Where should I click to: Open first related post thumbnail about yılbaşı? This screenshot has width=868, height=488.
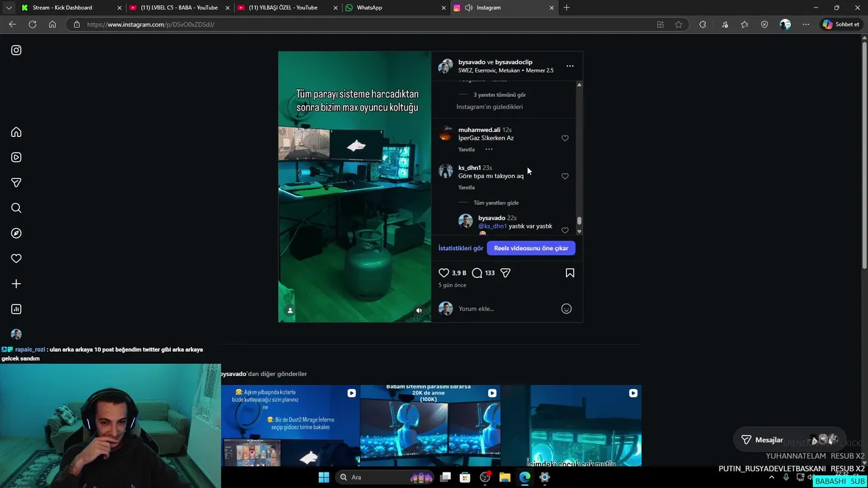pyautogui.click(x=290, y=426)
